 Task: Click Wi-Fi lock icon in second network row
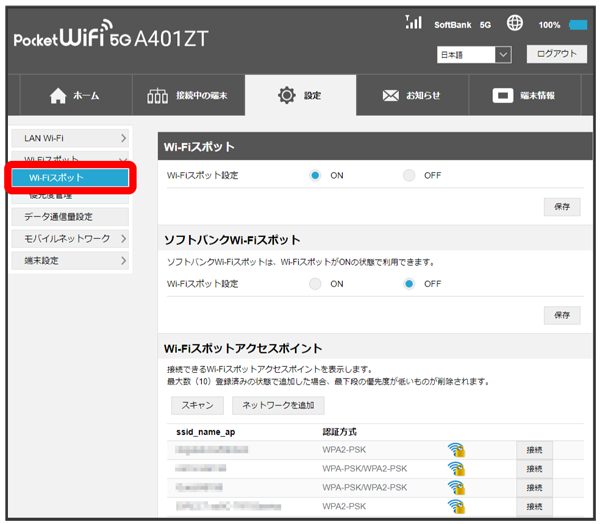(x=456, y=468)
